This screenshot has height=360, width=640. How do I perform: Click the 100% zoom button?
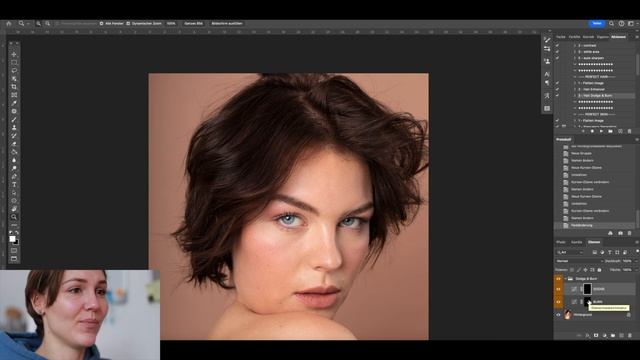171,24
